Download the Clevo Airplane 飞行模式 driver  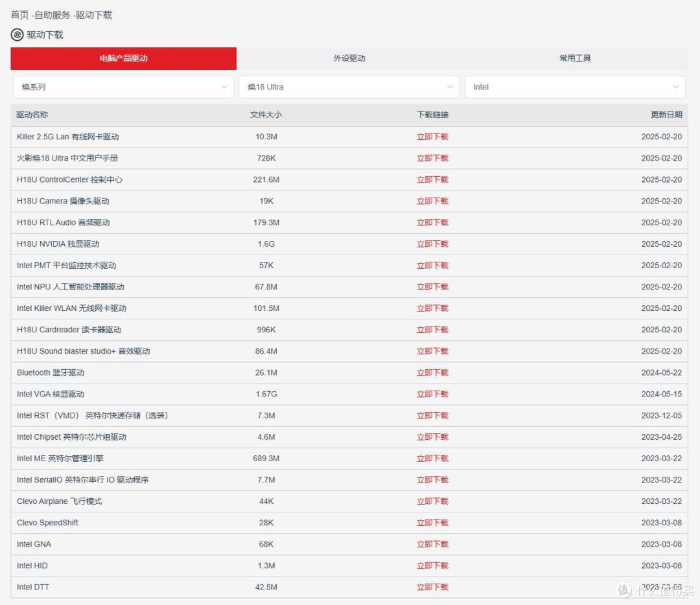click(432, 501)
